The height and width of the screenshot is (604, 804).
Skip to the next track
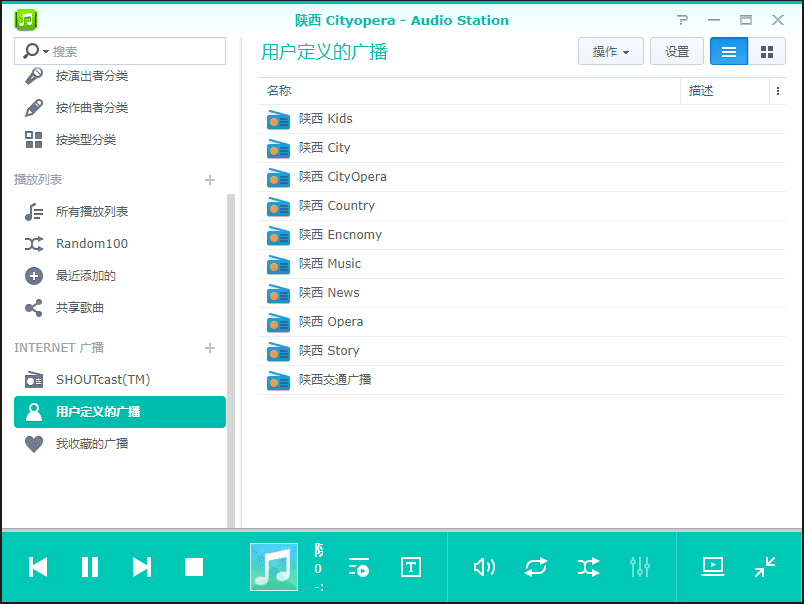pyautogui.click(x=142, y=567)
